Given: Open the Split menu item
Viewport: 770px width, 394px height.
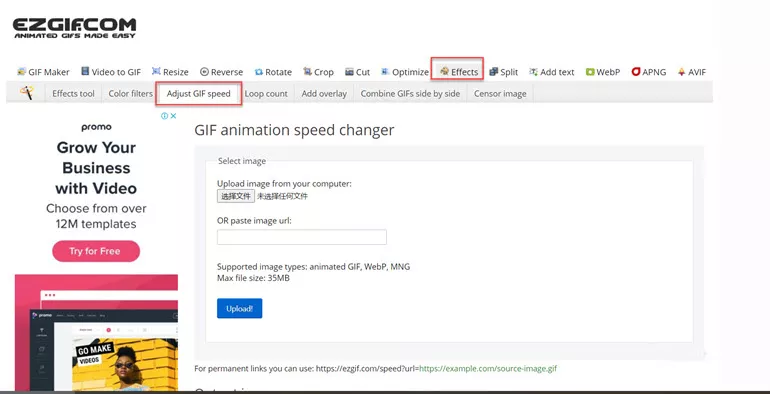Looking at the screenshot, I should point(504,72).
